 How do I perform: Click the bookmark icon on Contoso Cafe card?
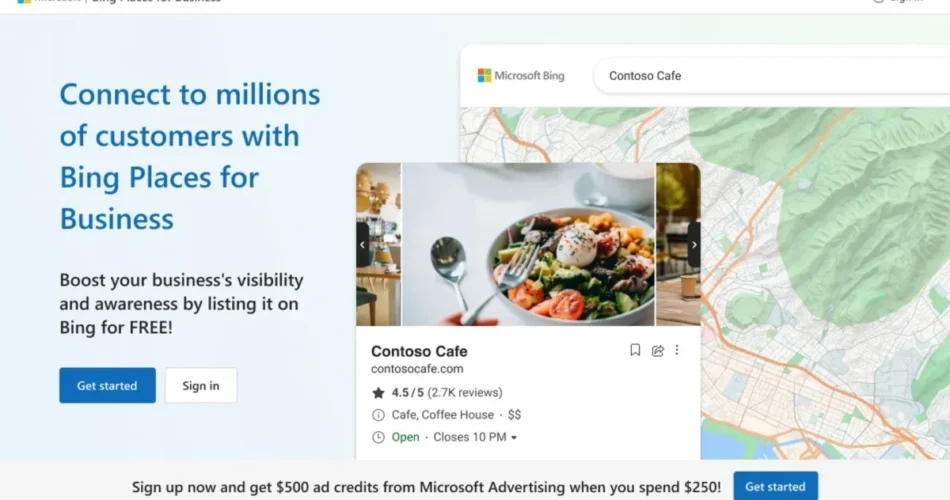(635, 350)
